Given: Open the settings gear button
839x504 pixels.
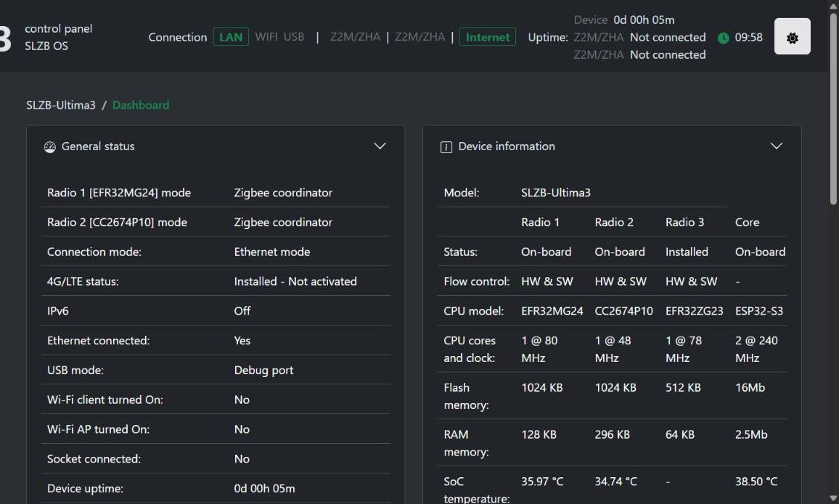Looking at the screenshot, I should 792,37.
